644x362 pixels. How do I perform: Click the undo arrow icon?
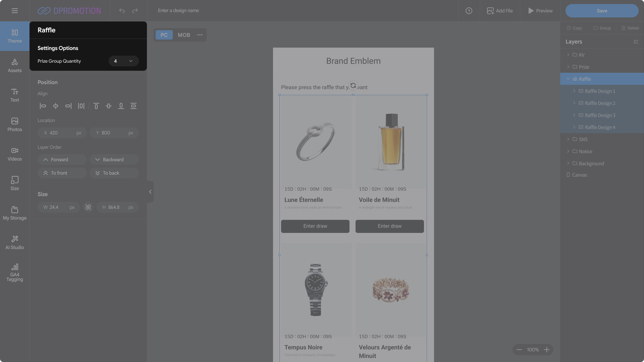(x=122, y=11)
